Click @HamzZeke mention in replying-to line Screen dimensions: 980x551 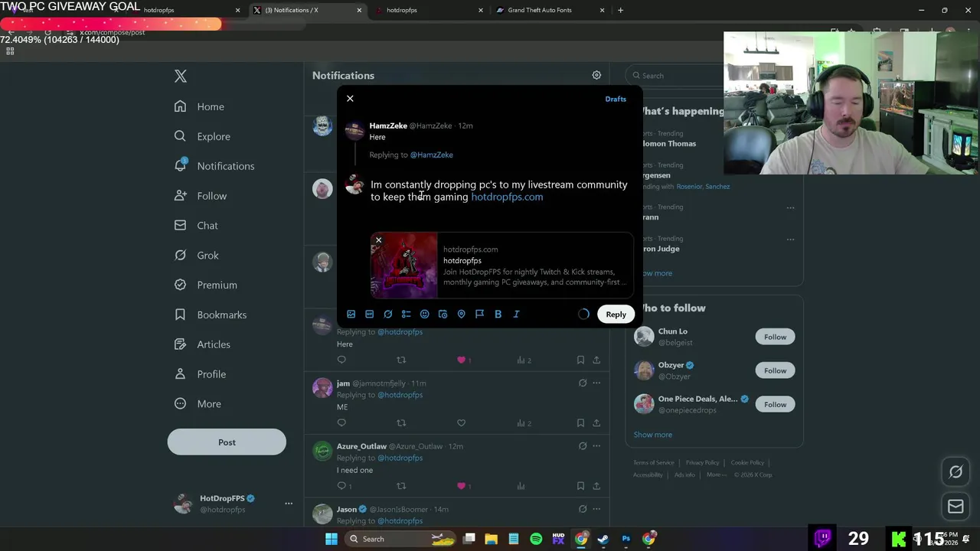(x=431, y=155)
